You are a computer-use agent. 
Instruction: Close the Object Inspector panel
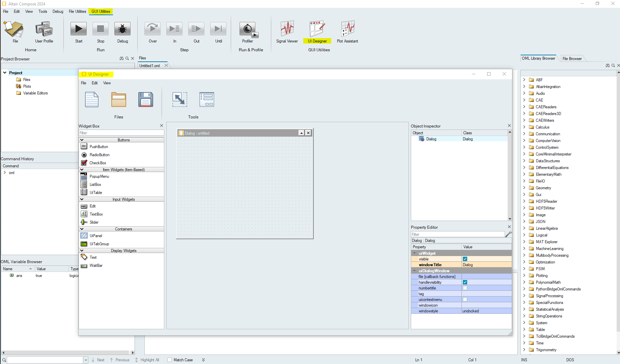509,125
